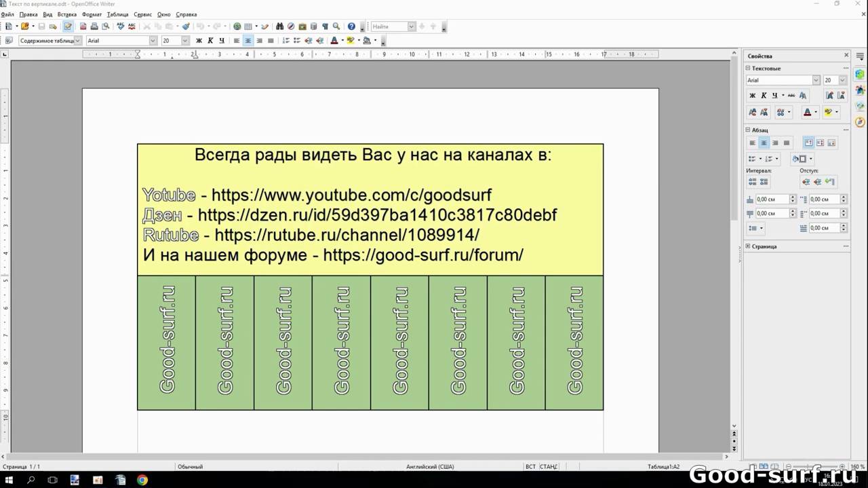Toggle Italic (К) in formatting toolbar
The image size is (868, 488).
point(210,40)
